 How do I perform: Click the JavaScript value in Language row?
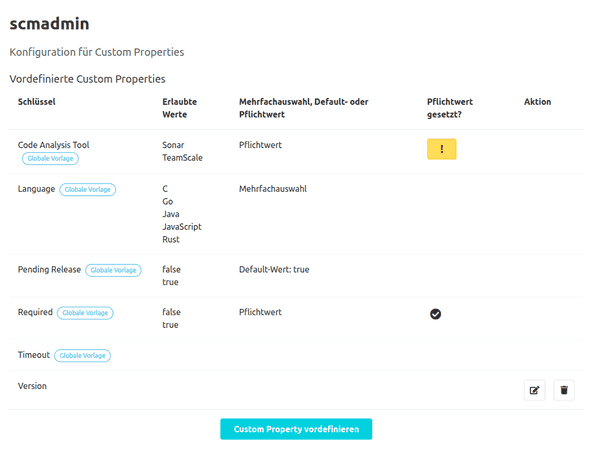click(182, 227)
